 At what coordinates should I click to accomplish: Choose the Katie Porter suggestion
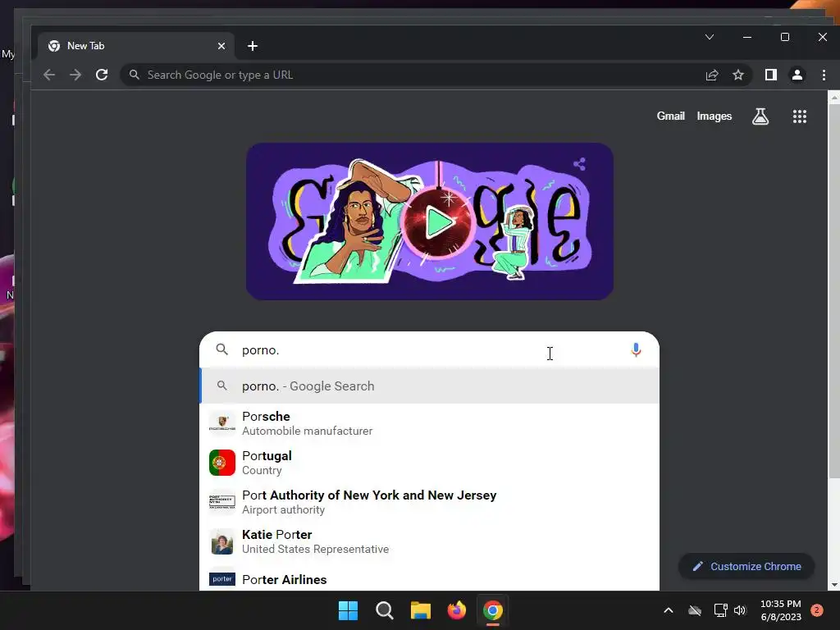(430, 541)
